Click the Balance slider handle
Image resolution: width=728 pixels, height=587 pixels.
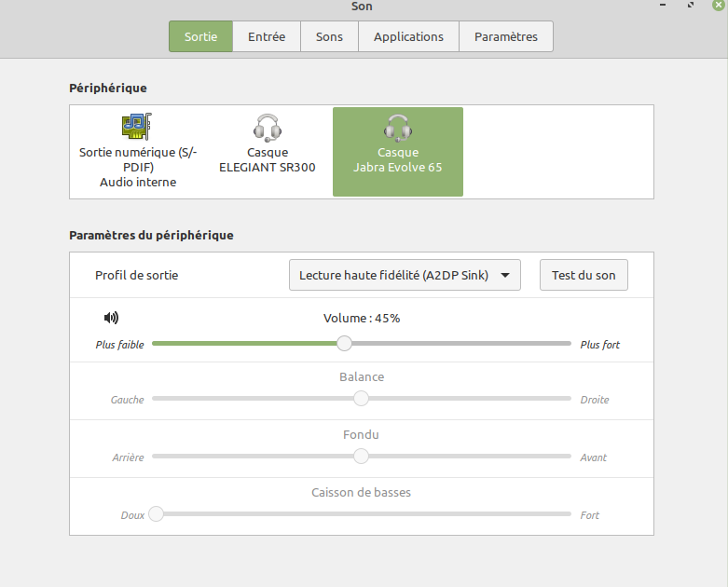tap(361, 398)
